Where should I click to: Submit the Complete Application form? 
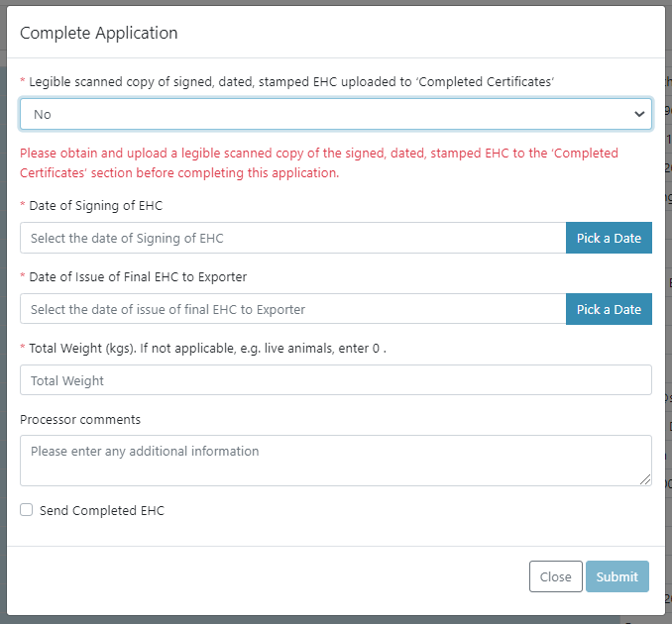coord(617,576)
